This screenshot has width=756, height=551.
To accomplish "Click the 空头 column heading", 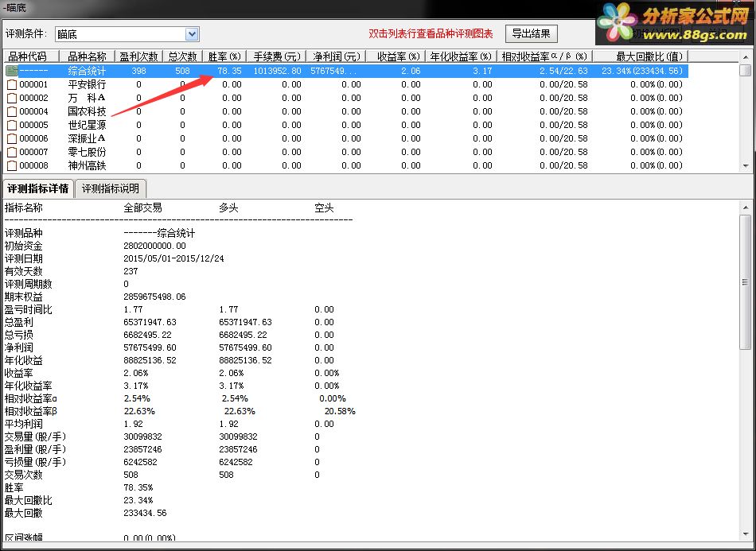I will [x=324, y=208].
